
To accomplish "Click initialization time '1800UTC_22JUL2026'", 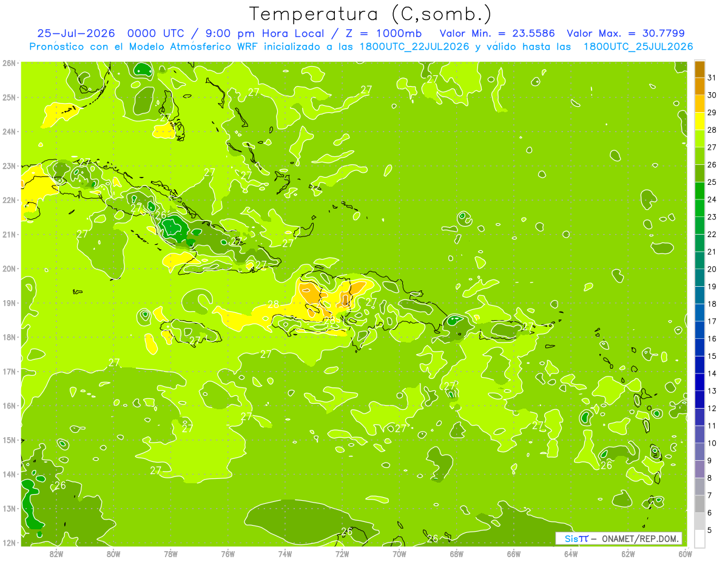I will pyautogui.click(x=414, y=47).
